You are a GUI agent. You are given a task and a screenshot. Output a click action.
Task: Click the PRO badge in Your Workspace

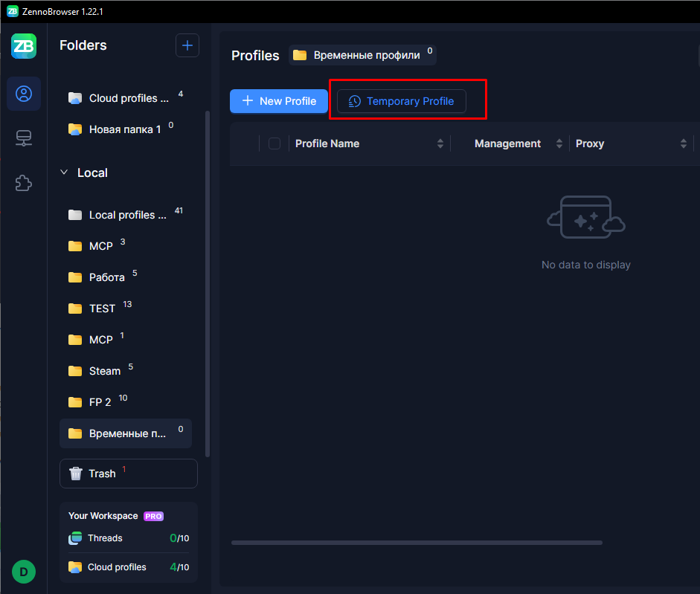[x=153, y=516]
